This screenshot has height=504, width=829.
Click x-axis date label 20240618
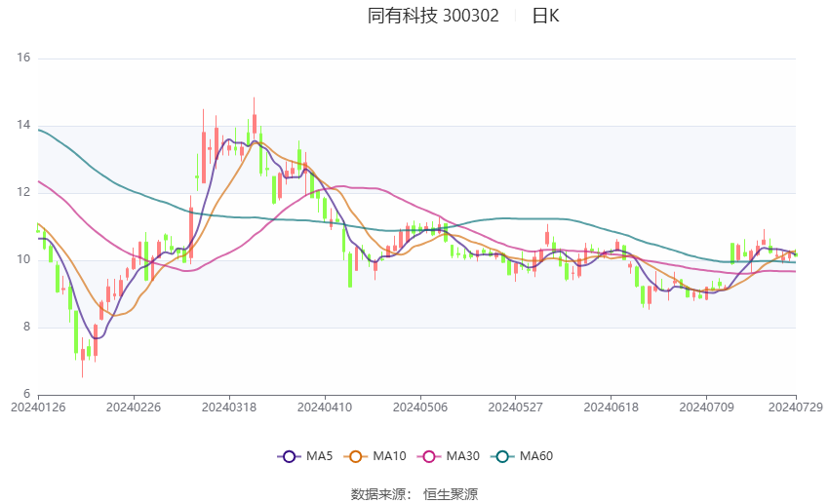(x=612, y=407)
